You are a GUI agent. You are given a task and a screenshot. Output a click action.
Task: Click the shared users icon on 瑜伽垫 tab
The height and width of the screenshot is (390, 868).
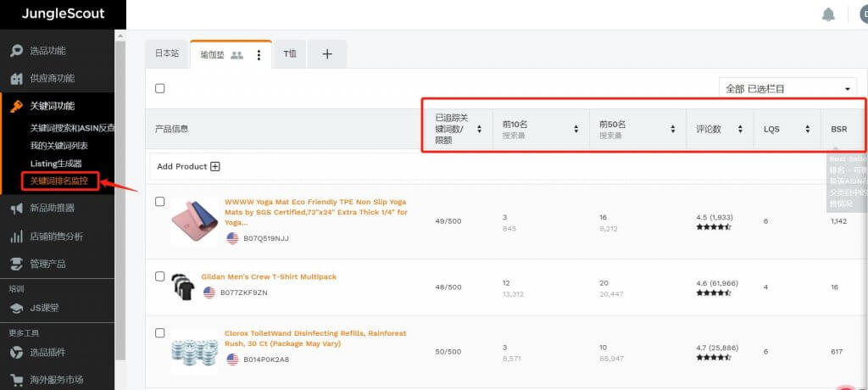(x=237, y=55)
